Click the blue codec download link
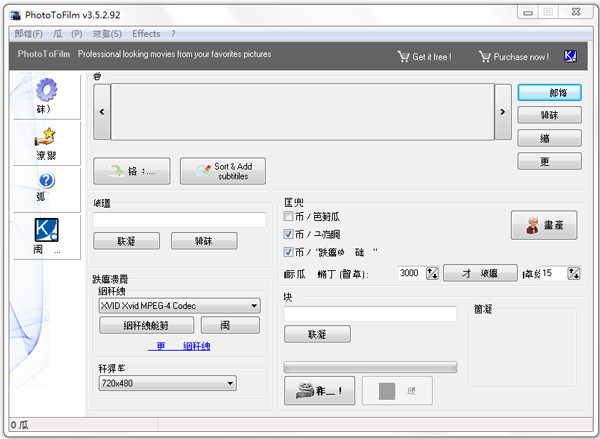Image resolution: width=600 pixels, height=439 pixels. [x=179, y=346]
